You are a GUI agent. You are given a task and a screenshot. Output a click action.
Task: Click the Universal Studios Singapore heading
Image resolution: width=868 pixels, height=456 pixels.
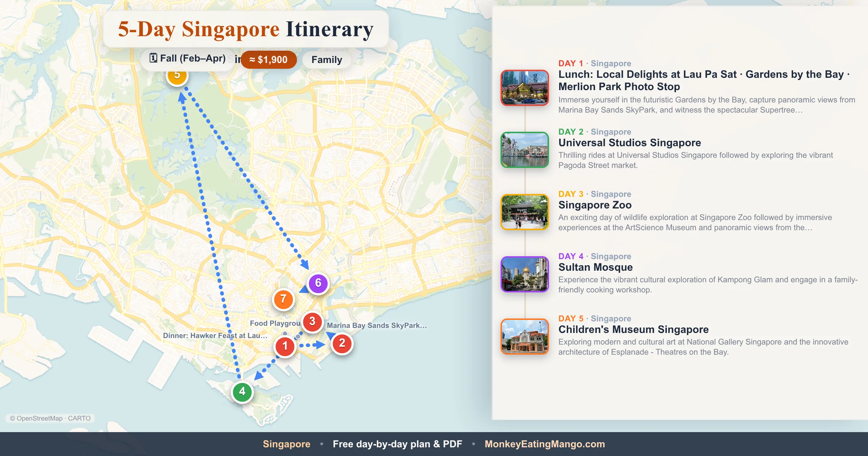point(630,143)
